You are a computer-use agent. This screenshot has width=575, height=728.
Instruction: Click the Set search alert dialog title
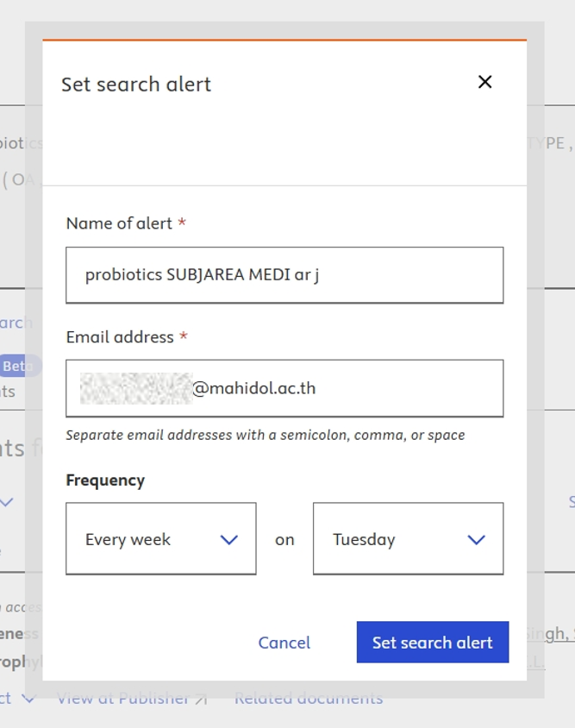pyautogui.click(x=136, y=85)
